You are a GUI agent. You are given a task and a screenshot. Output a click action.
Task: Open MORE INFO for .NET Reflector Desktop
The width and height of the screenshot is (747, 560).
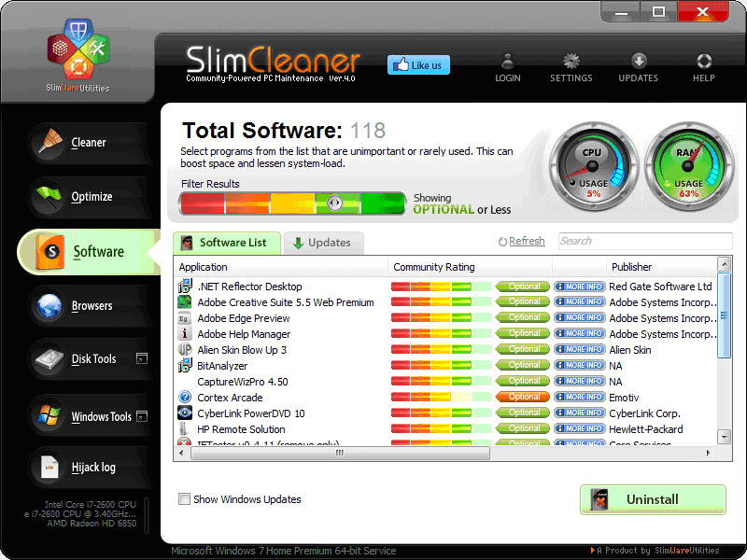pos(579,287)
